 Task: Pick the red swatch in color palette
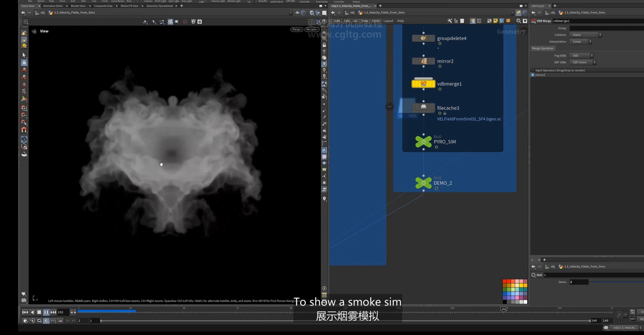504,281
